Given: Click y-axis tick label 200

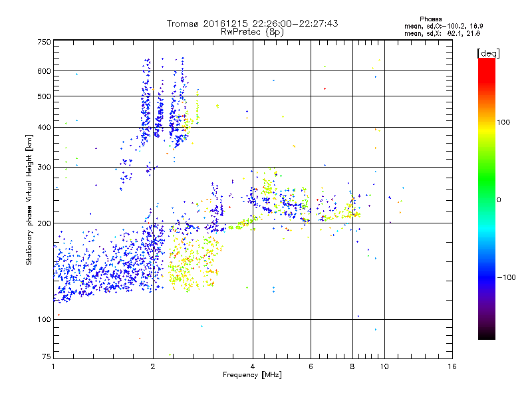Looking at the screenshot, I should (x=45, y=223).
